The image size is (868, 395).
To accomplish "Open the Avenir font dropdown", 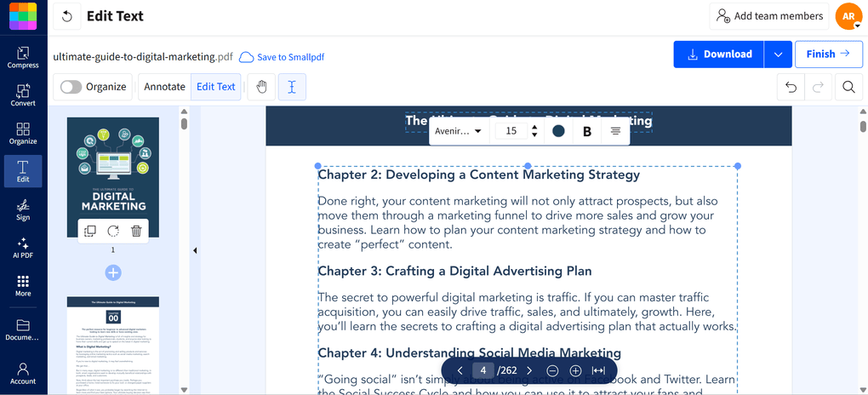I will coord(459,131).
